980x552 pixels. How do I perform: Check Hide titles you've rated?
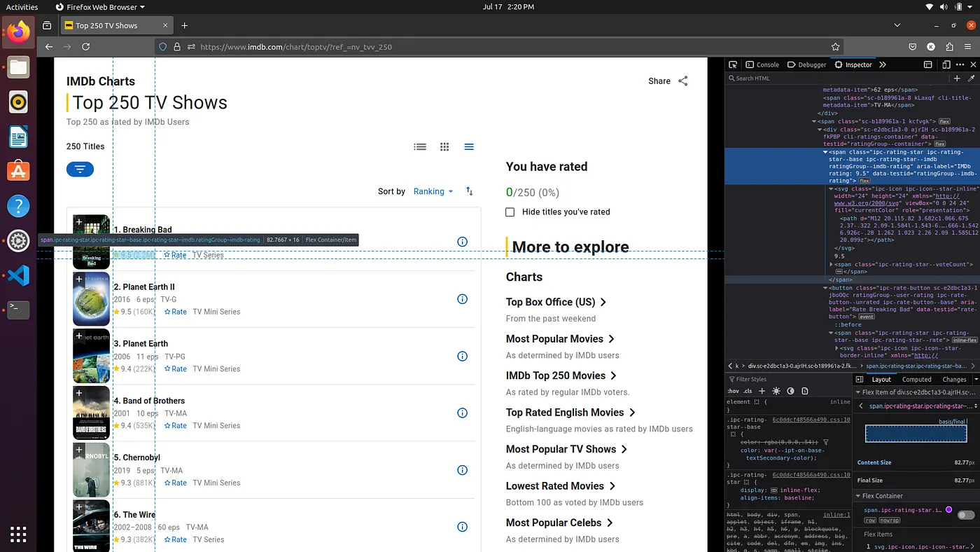(510, 212)
